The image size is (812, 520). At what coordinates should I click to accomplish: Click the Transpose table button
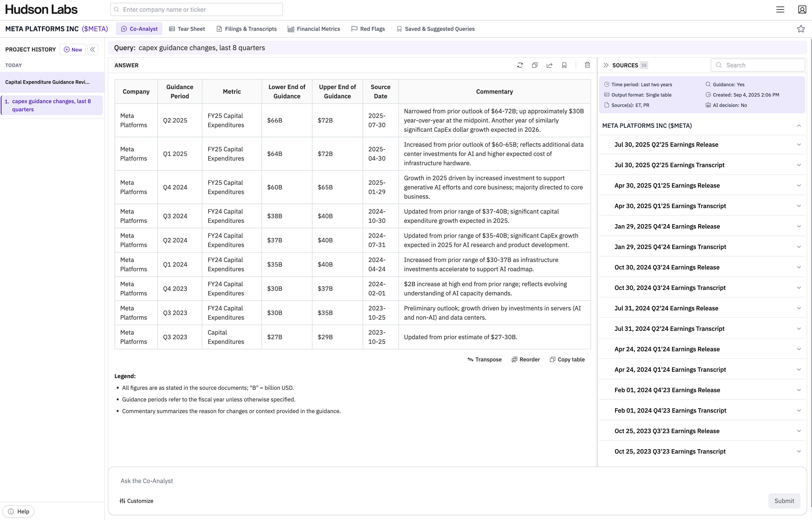coord(484,360)
